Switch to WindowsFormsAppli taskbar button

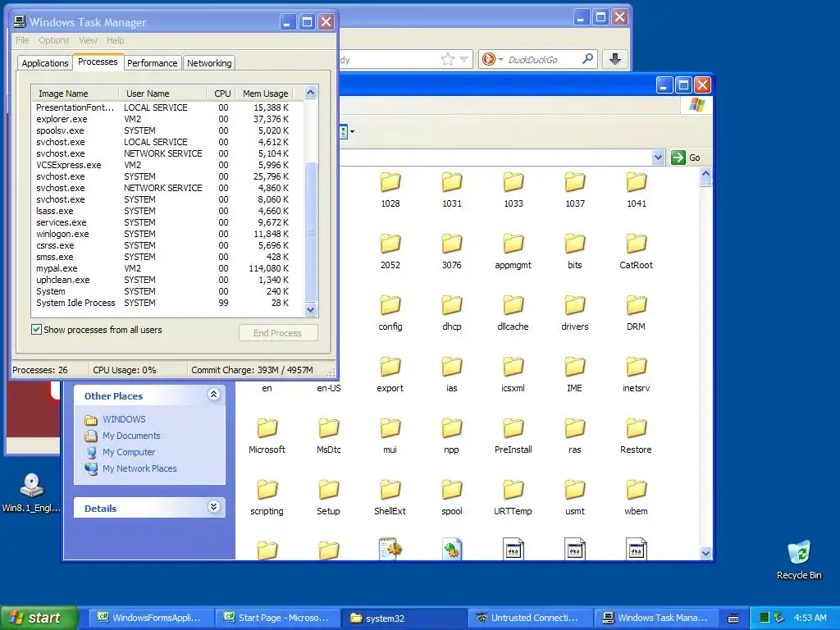coord(151,619)
